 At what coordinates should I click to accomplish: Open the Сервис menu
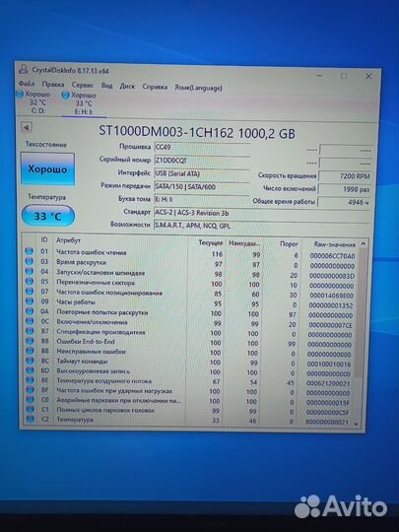point(83,85)
